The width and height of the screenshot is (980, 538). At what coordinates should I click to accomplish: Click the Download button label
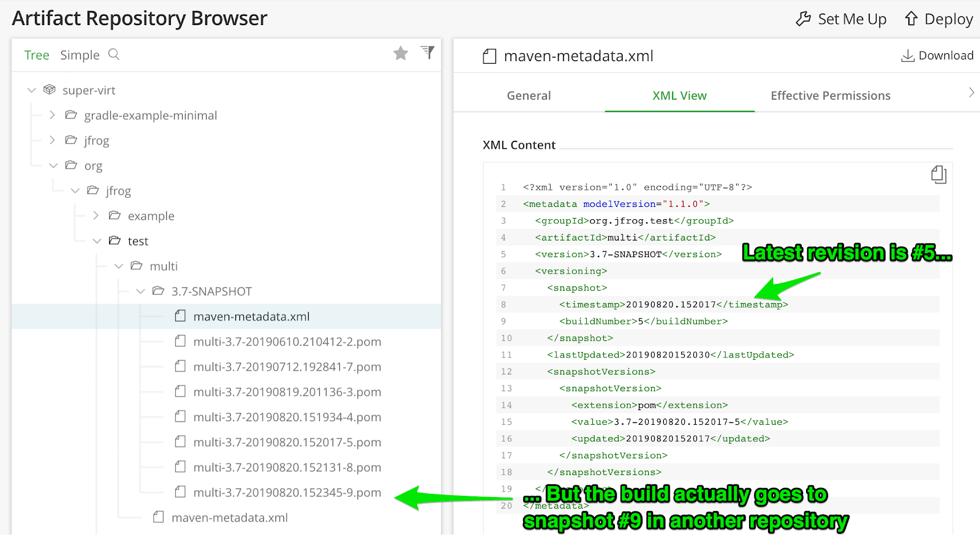[946, 56]
